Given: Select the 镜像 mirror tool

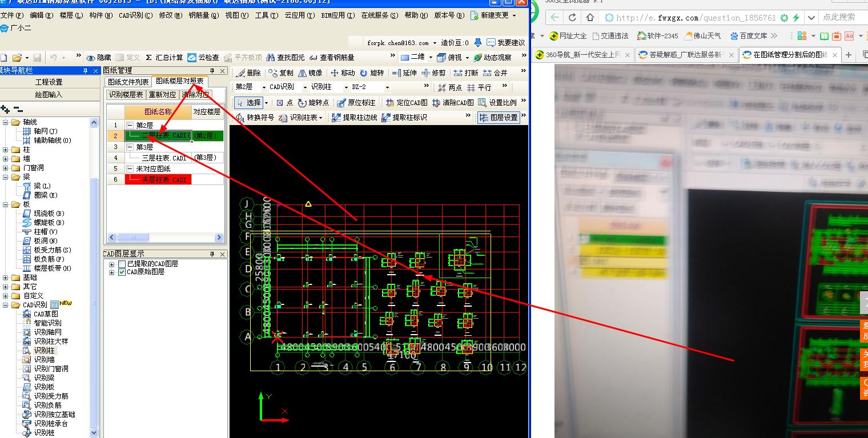Looking at the screenshot, I should (310, 73).
